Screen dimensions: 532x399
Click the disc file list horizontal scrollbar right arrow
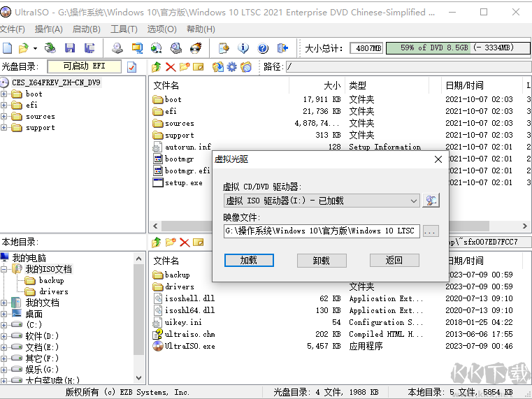(x=524, y=226)
